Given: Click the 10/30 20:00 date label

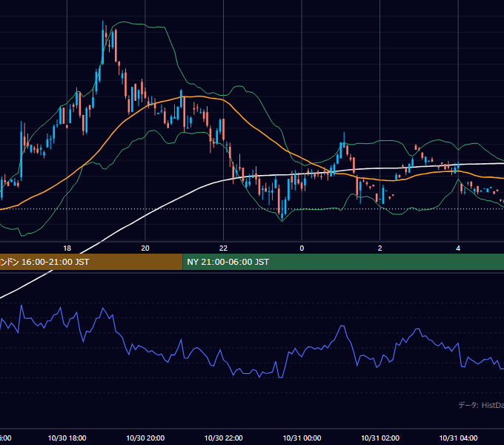Looking at the screenshot, I should pos(145,438).
